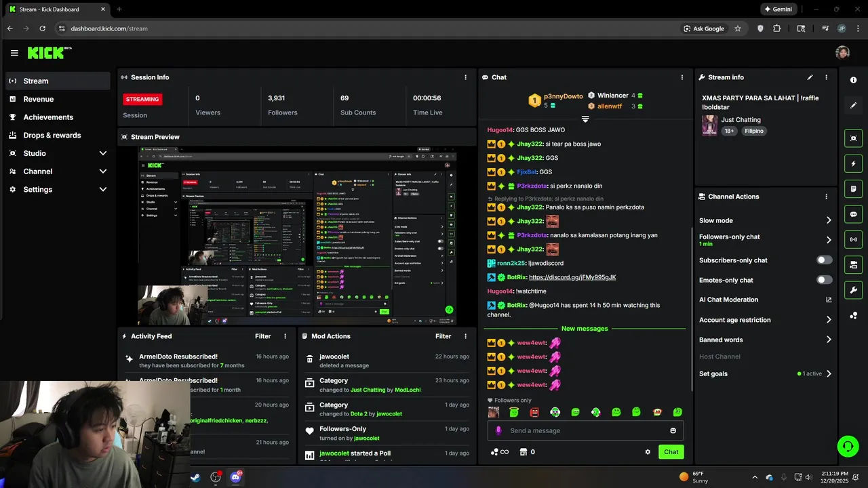Click the green Chat send button
This screenshot has height=488, width=868.
point(671,452)
